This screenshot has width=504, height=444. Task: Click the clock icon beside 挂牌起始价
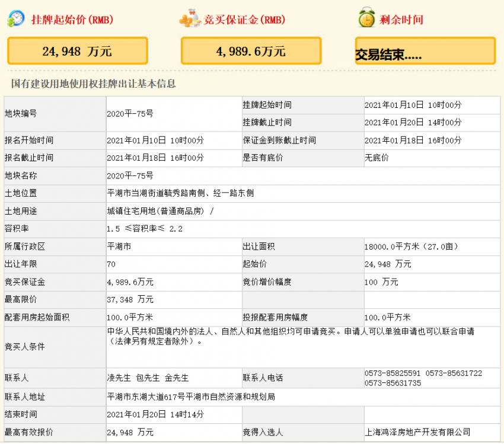[16, 19]
